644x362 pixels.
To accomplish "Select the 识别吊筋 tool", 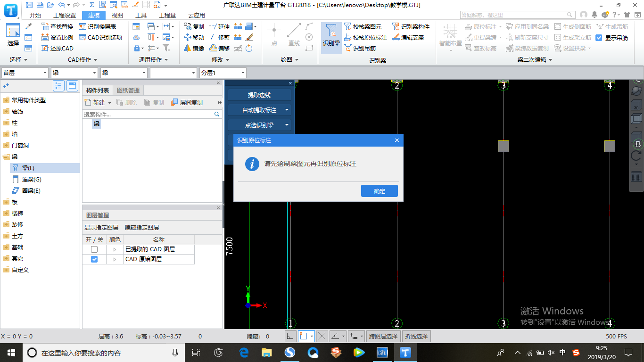I will coord(360,48).
